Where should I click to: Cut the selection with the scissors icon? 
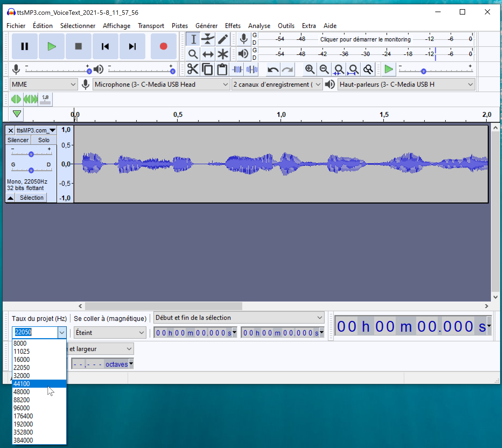(x=193, y=69)
